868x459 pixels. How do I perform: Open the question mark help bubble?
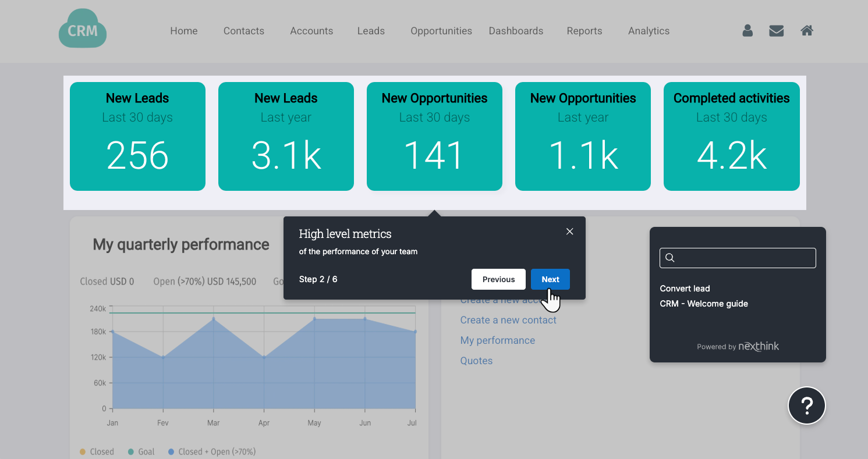(806, 405)
